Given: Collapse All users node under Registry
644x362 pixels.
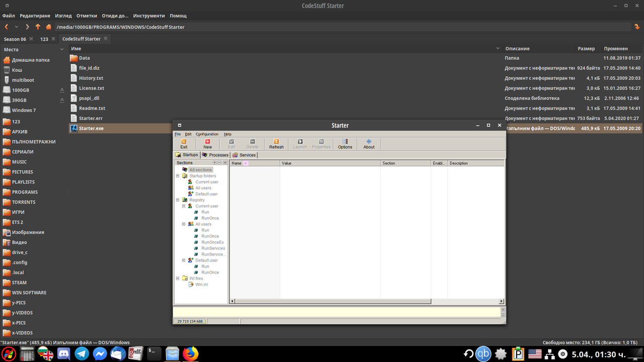Looking at the screenshot, I should point(184,224).
